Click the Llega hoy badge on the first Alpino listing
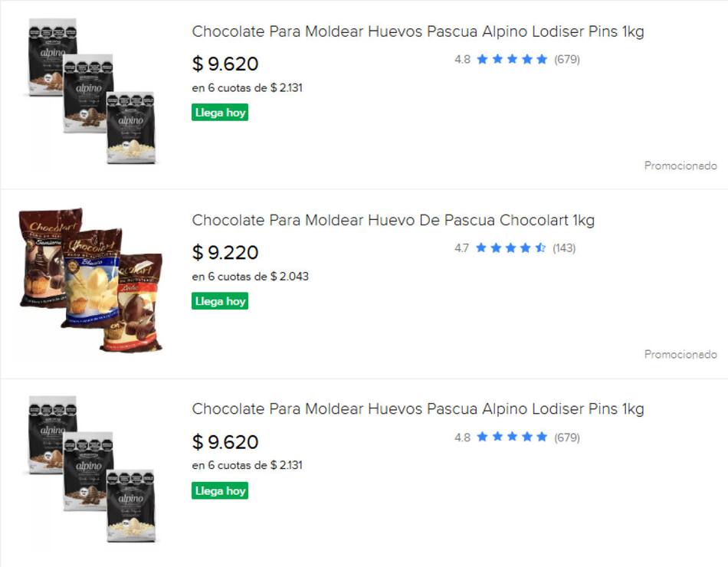The image size is (728, 567). (220, 113)
